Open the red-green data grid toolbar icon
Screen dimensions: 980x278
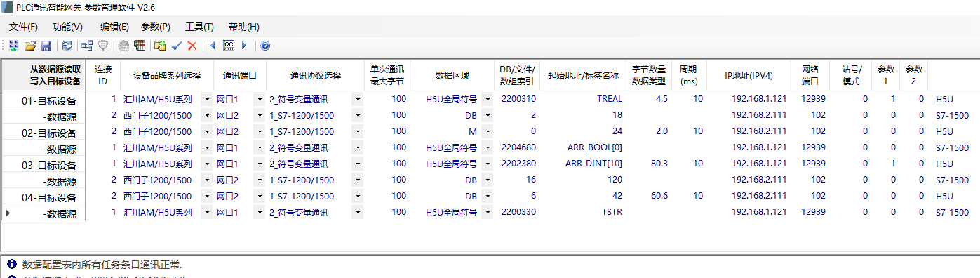[x=140, y=46]
